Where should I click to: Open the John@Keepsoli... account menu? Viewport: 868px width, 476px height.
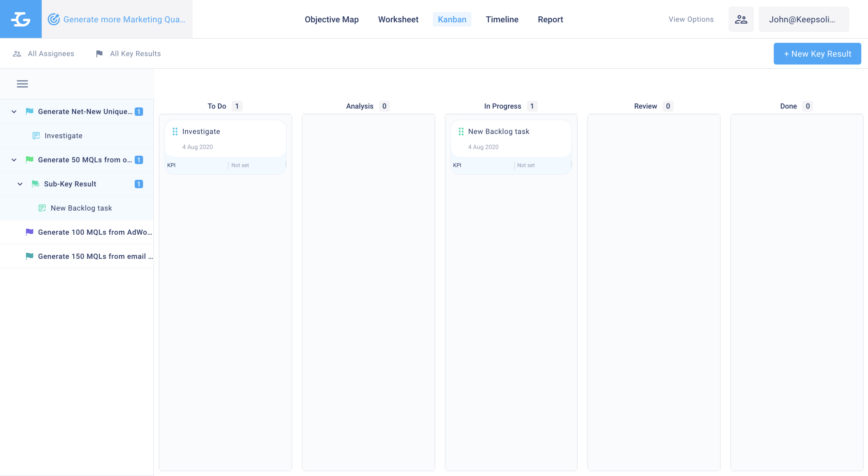tap(804, 19)
